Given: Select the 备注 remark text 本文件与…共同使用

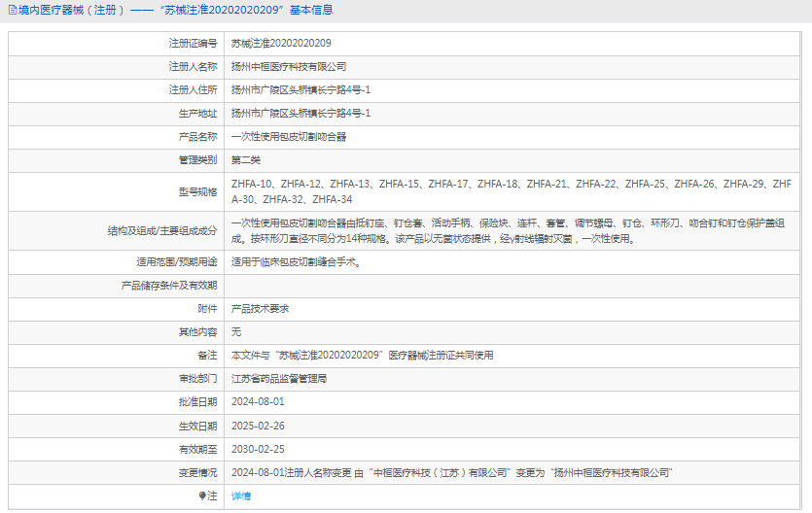Looking at the screenshot, I should click(363, 356).
